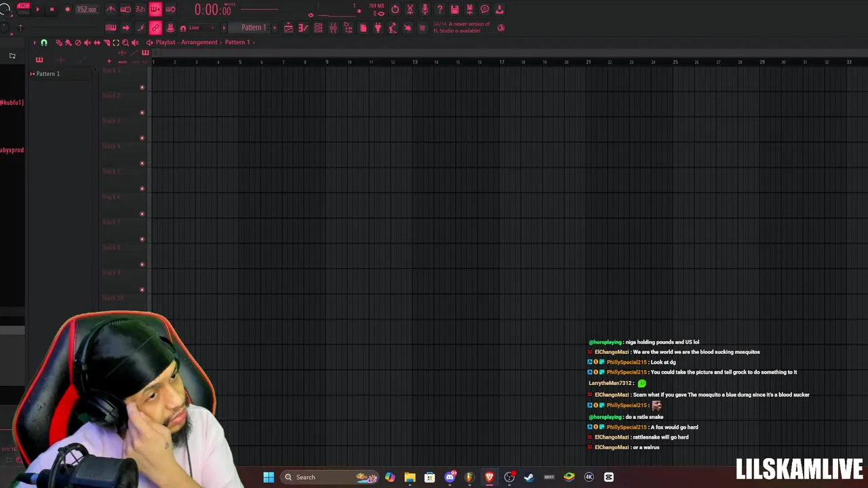Toggle step editing mode arrow
The height and width of the screenshot is (488, 868).
pyautogui.click(x=125, y=28)
